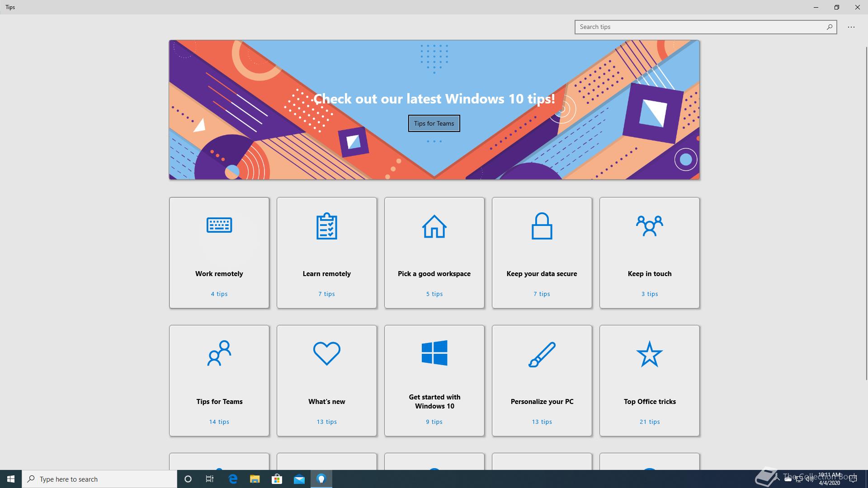Screen dimensions: 868x488
Task: Click the 'Learn remotely' card title
Action: click(326, 274)
